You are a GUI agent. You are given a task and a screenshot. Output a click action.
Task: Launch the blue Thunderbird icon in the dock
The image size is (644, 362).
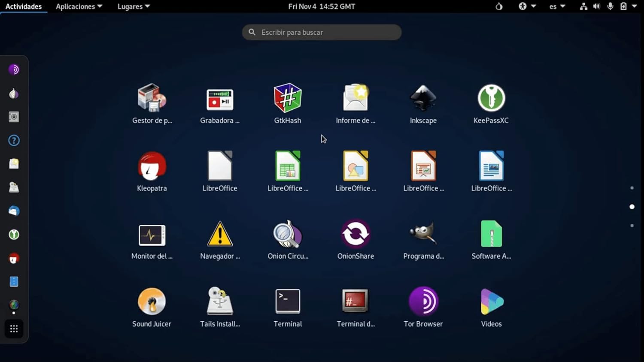coord(14,211)
